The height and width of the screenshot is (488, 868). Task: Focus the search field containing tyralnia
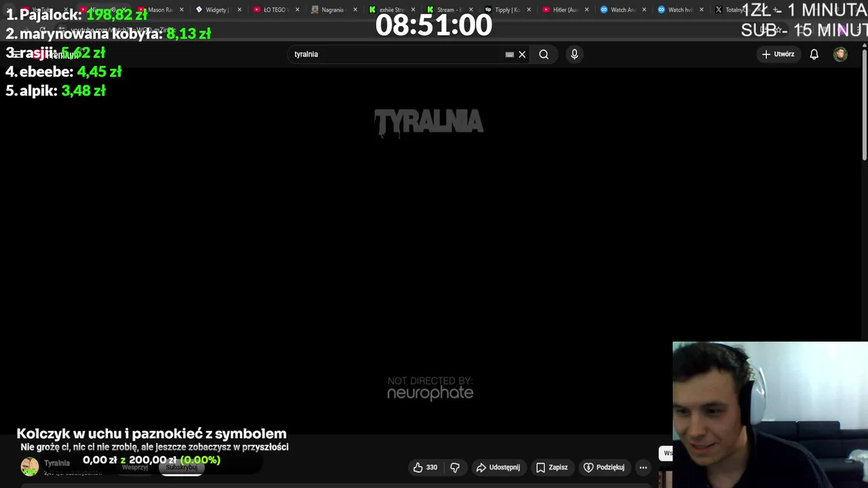[397, 54]
